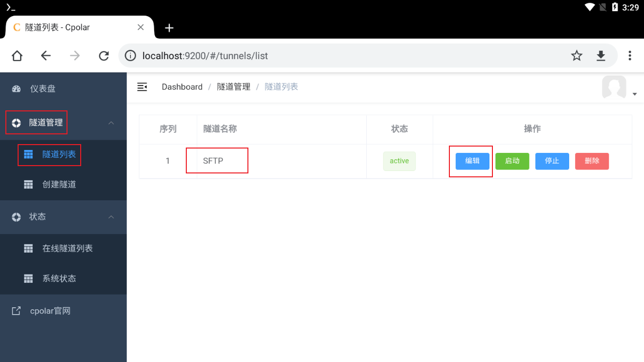Image resolution: width=644 pixels, height=362 pixels.
Task: Click 停止 for the SFTP tunnel
Action: coord(552,161)
